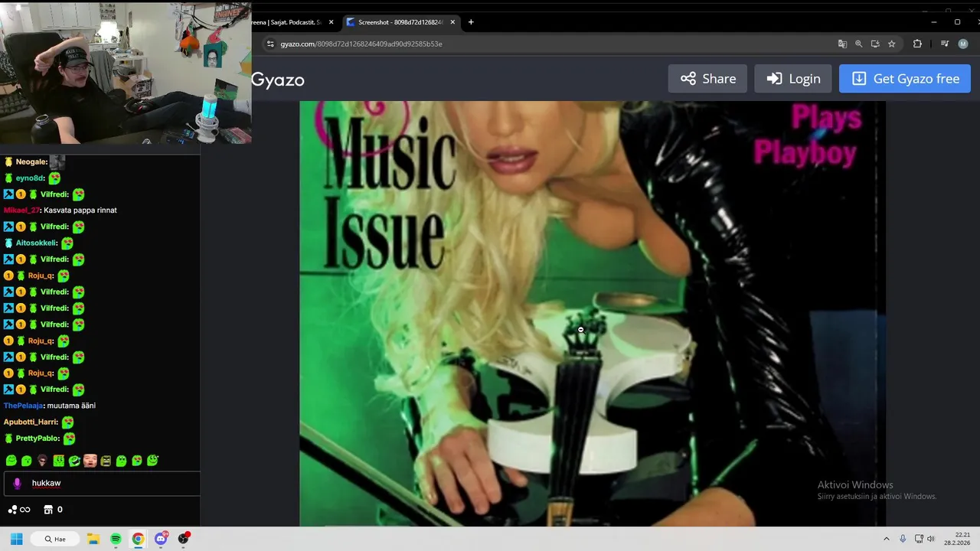Bookmark this page with the star icon
Screen dimensions: 980x551
892,44
